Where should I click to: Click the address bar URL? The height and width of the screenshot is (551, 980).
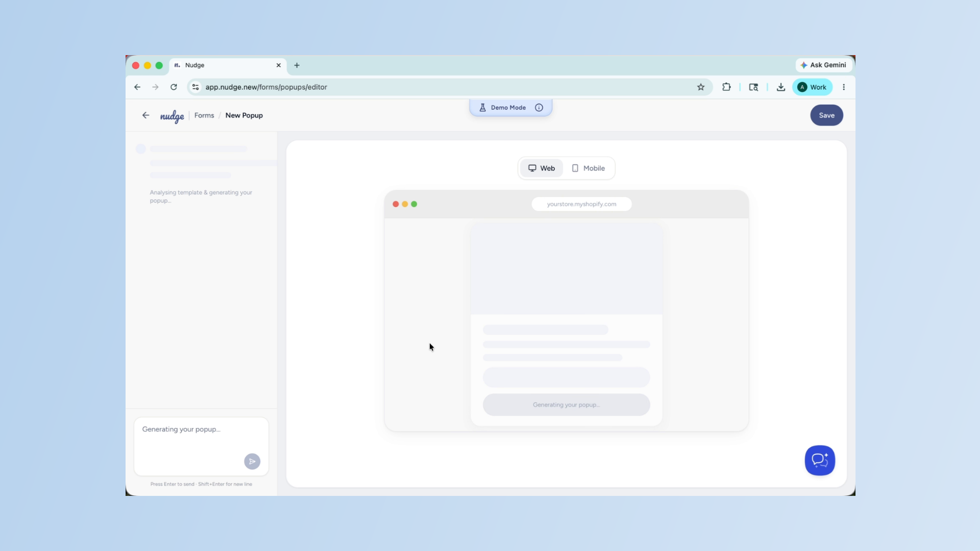[x=266, y=87]
